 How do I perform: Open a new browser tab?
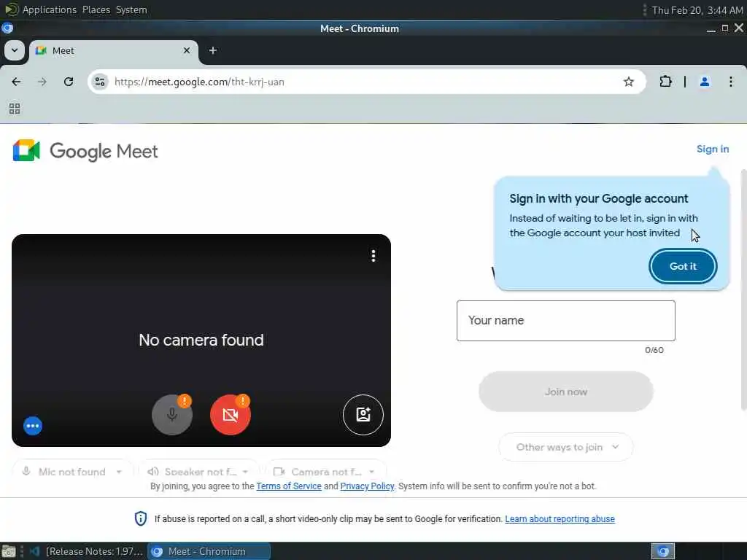tap(213, 50)
